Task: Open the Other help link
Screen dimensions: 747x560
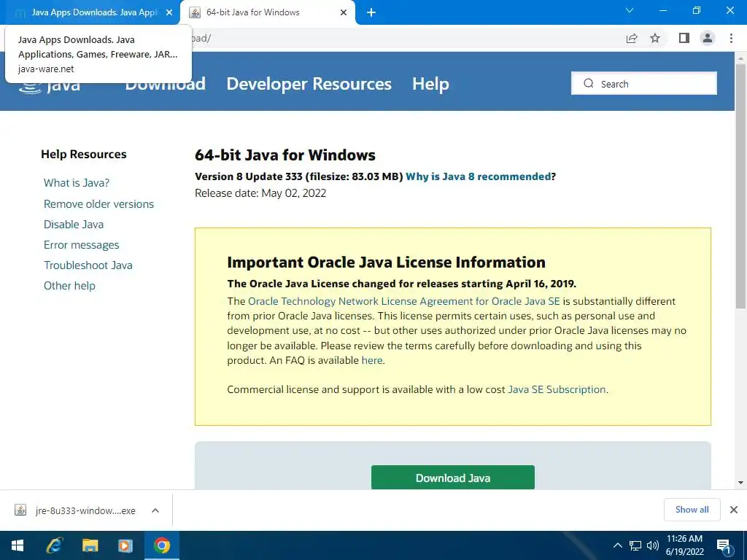Action: pos(69,286)
